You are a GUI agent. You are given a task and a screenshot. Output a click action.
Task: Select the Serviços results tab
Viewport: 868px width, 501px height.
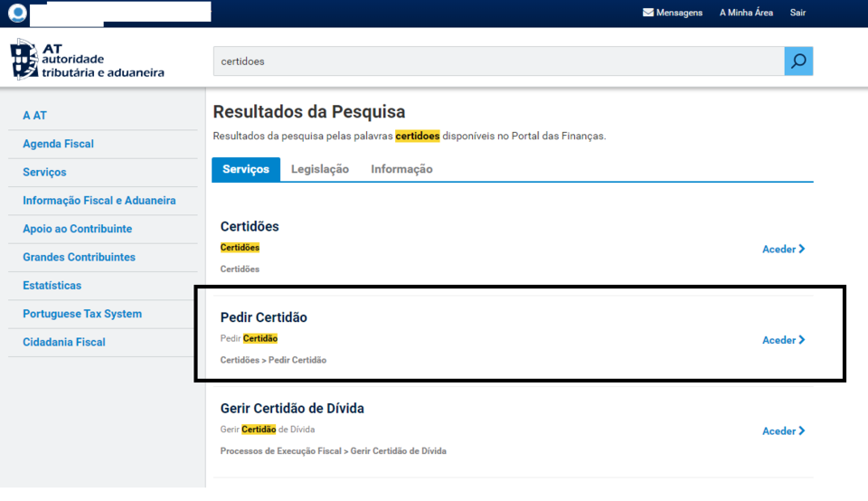tap(246, 169)
